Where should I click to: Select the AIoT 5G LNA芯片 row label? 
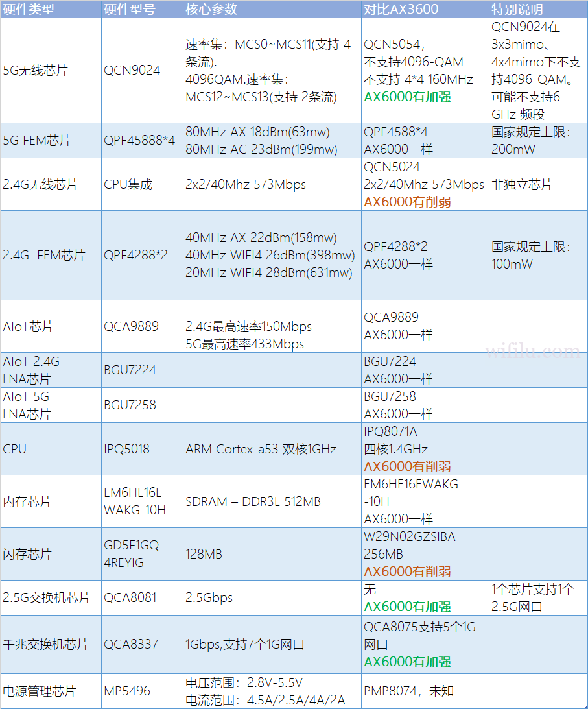[x=51, y=405]
